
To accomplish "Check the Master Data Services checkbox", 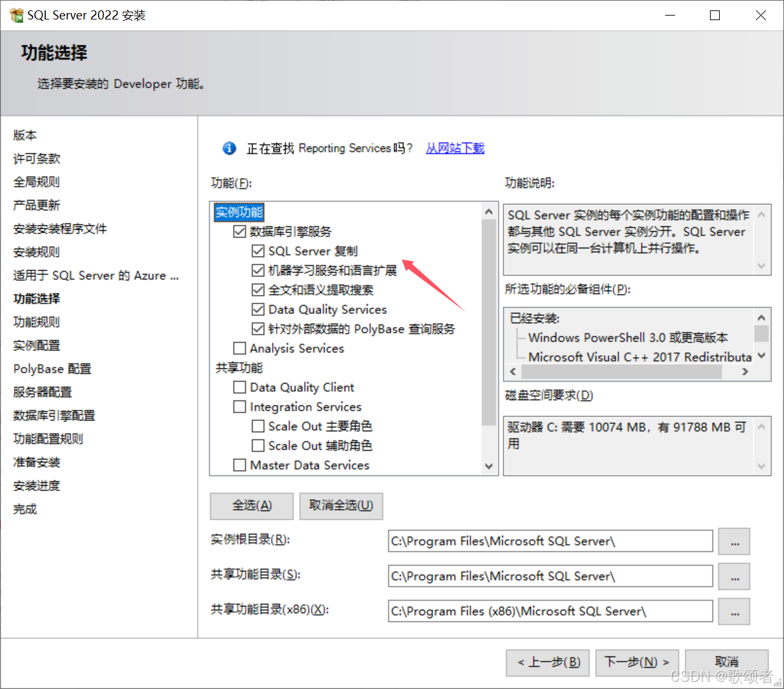I will 239,465.
